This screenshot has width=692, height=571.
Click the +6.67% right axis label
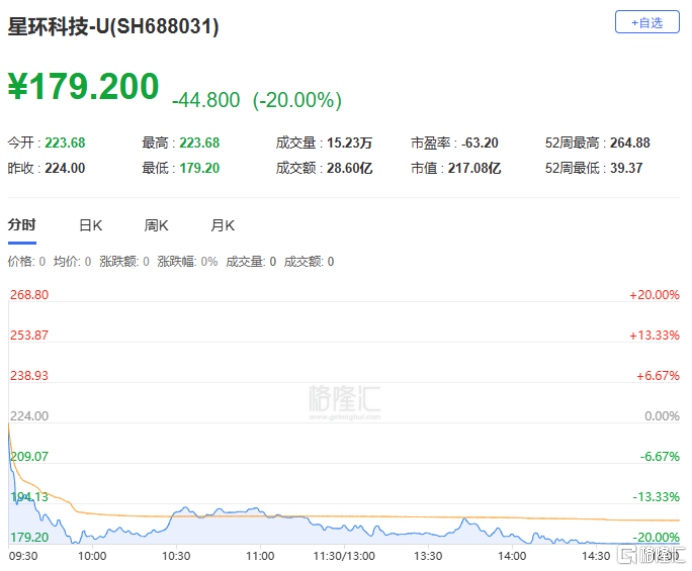coord(658,376)
